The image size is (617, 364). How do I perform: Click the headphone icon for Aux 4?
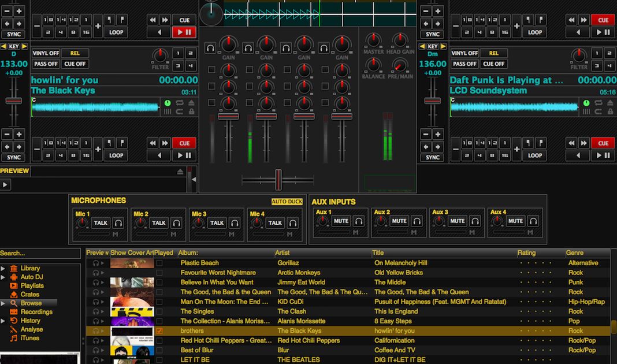[x=533, y=221]
